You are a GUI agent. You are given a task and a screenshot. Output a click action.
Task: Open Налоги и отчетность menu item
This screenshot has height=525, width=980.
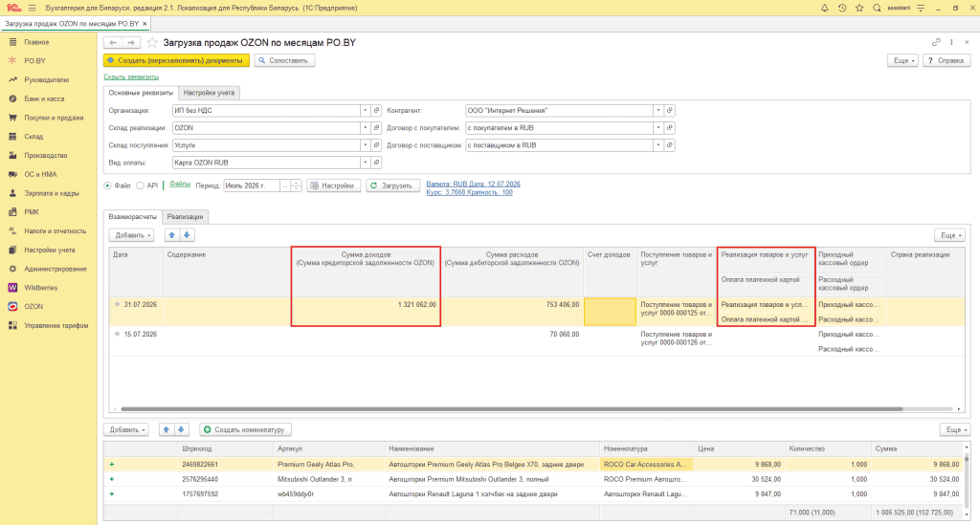(55, 231)
